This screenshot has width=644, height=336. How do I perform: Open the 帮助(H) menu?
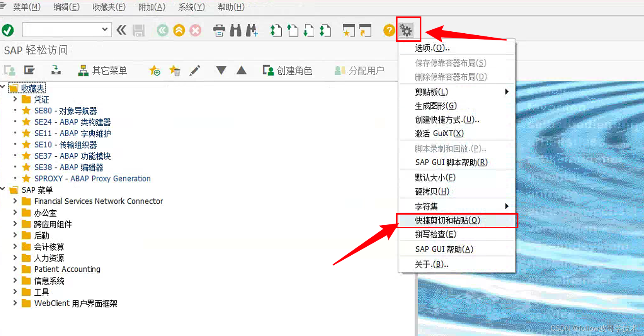(231, 7)
